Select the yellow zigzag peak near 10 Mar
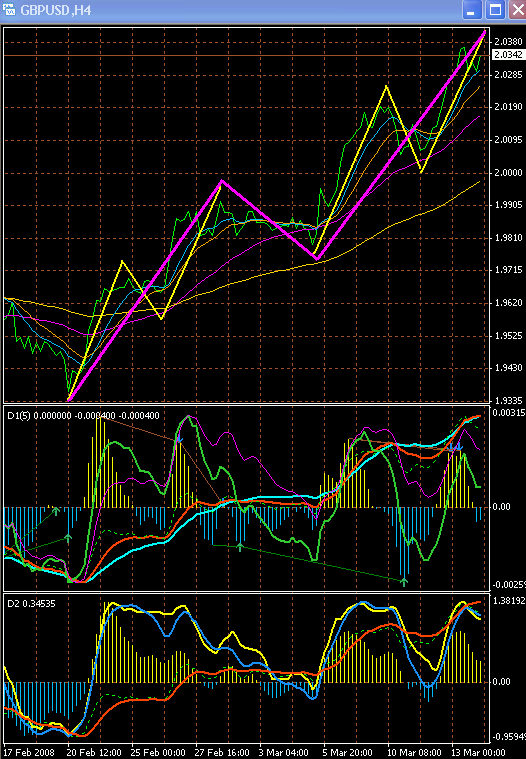This screenshot has height=759, width=526. (x=386, y=86)
